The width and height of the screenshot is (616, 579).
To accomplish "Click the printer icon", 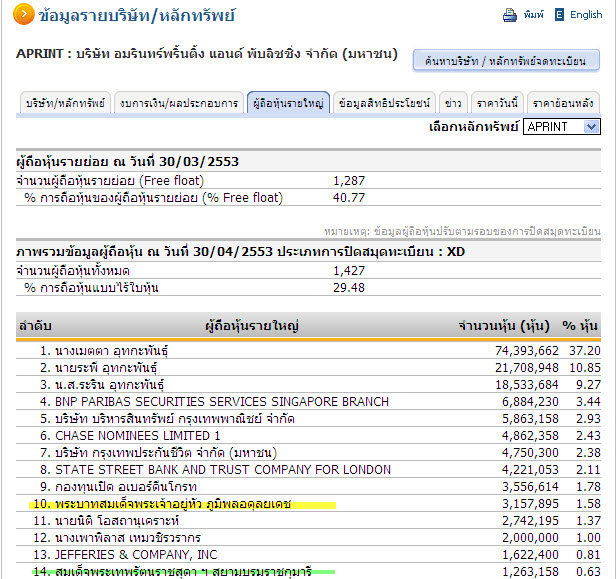I will [510, 15].
